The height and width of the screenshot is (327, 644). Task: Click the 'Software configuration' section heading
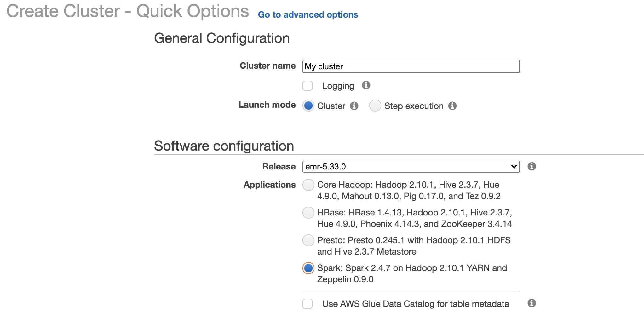(224, 146)
